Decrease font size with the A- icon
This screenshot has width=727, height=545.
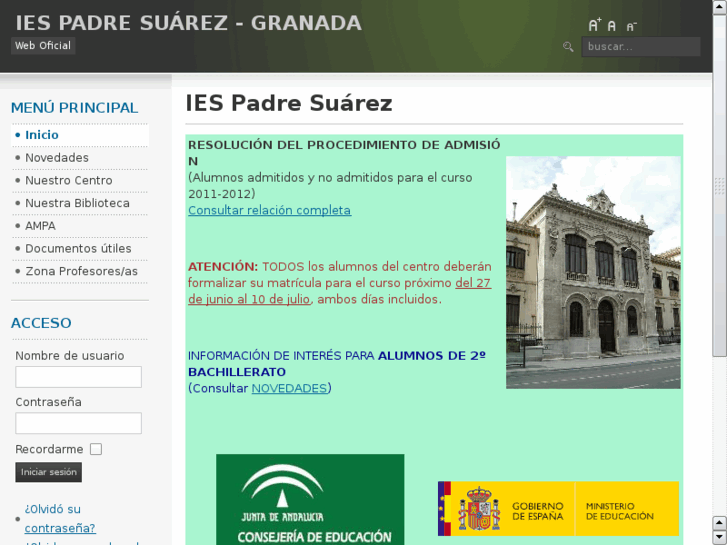tap(631, 26)
